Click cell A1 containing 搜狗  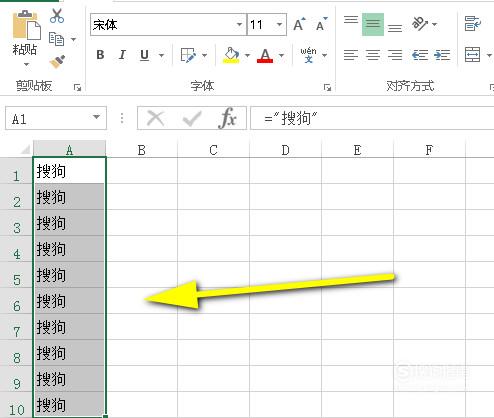[x=69, y=171]
